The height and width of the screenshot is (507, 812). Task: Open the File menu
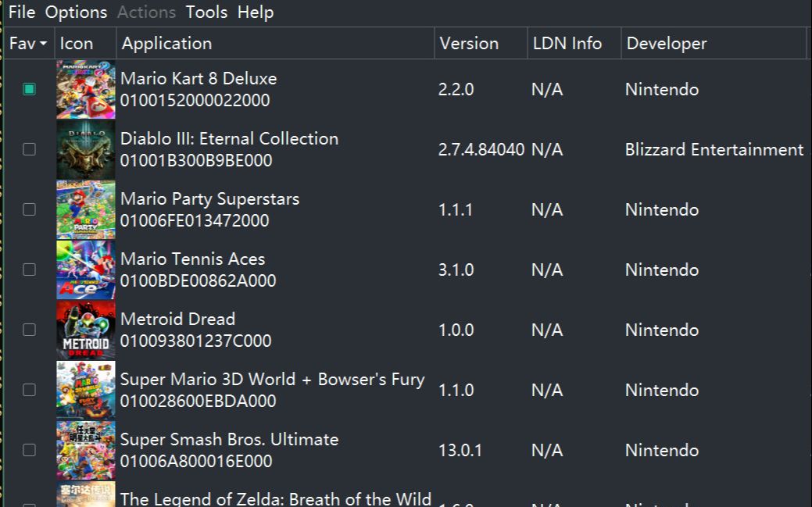pos(21,12)
